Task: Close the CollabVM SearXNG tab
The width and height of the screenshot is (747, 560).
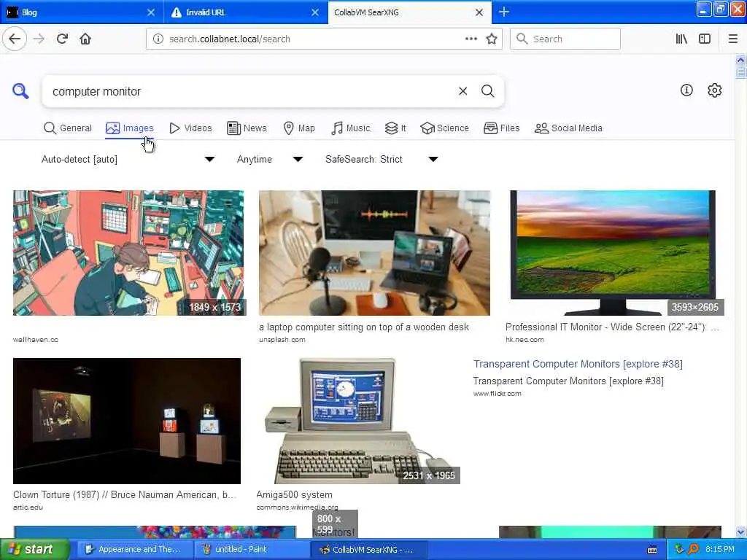Action: pos(479,12)
